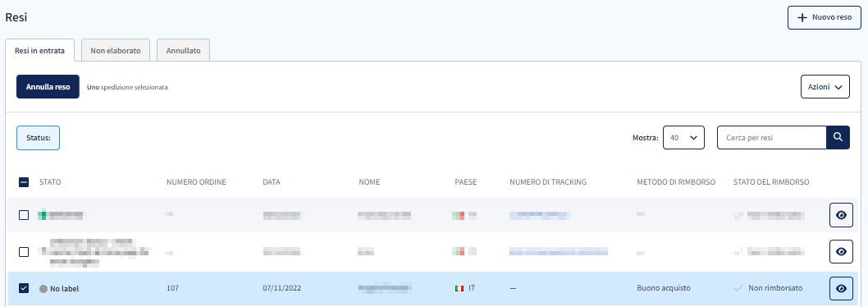Focus the Cerca per resi search field
The width and height of the screenshot is (868, 307).
tap(772, 137)
